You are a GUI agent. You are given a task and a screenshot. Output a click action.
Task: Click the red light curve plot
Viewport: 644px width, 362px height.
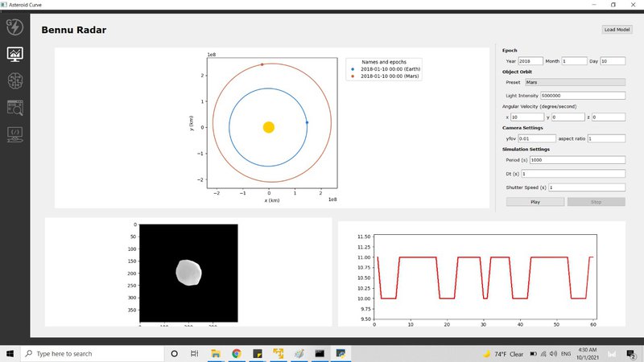[485, 277]
